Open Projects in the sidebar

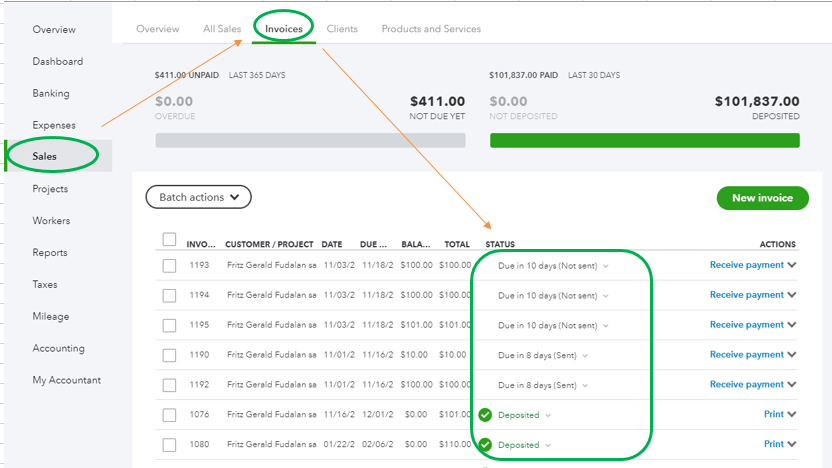[50, 188]
